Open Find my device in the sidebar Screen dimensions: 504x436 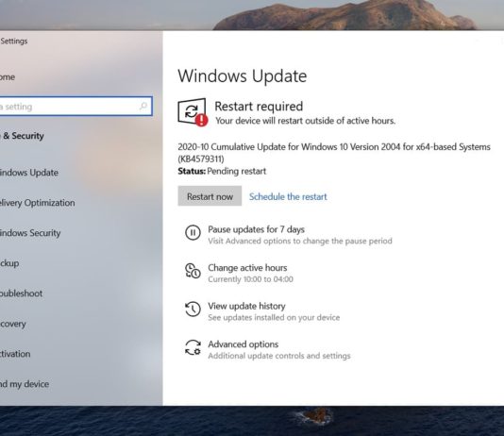25,384
